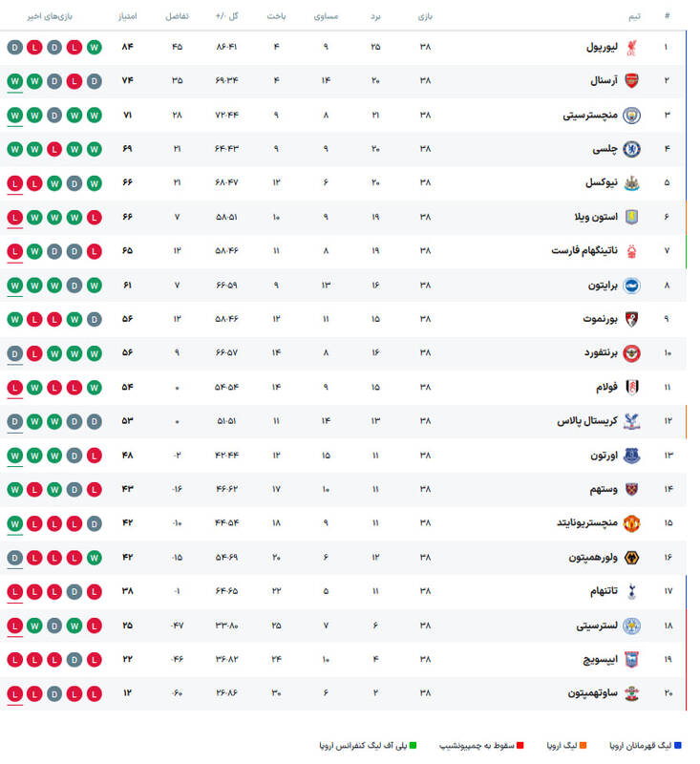Select the Chelsea club badge
Screen dimensions: 700x764
631,149
